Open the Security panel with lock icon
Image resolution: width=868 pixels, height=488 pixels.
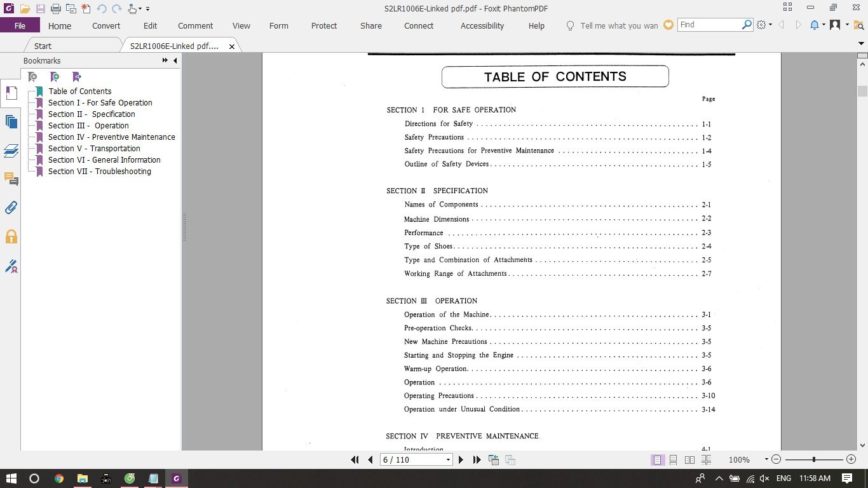pyautogui.click(x=10, y=235)
